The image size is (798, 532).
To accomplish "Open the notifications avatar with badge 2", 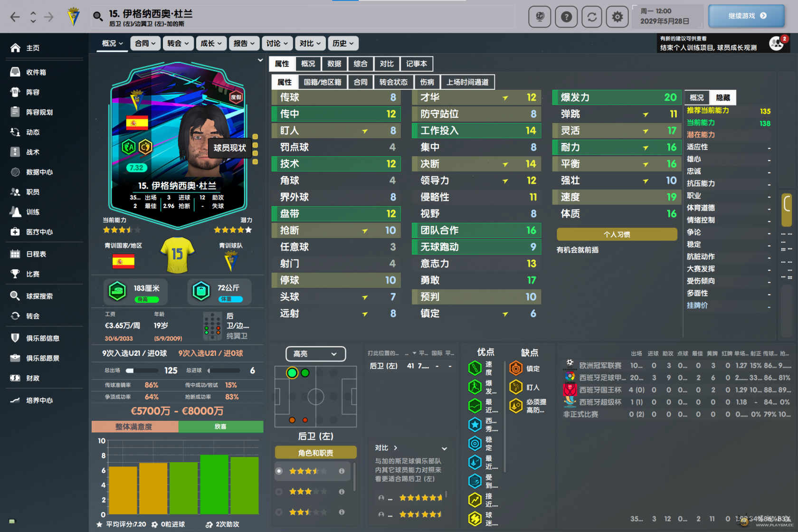I will 778,43.
